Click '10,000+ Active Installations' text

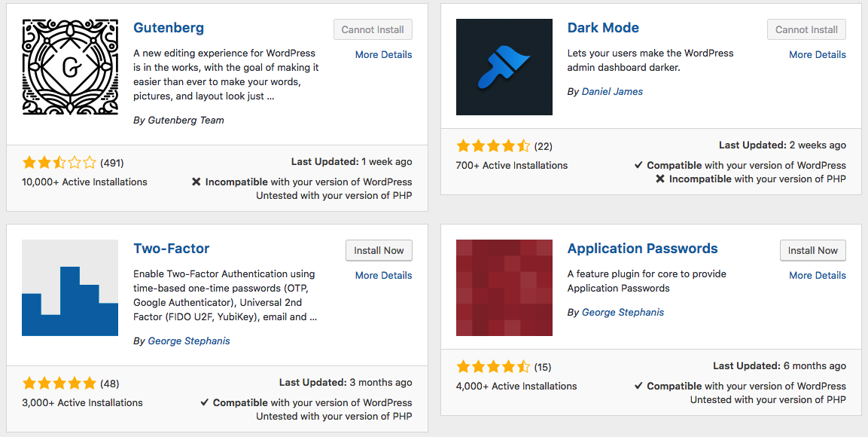[x=85, y=182]
